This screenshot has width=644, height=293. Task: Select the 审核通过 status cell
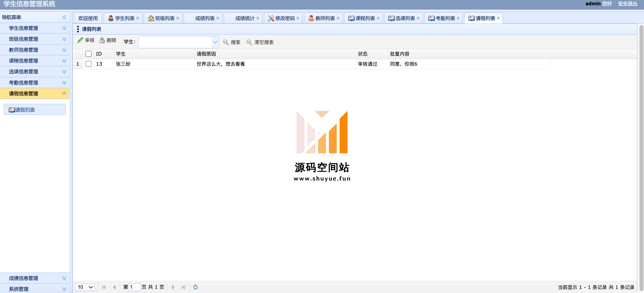click(372, 64)
